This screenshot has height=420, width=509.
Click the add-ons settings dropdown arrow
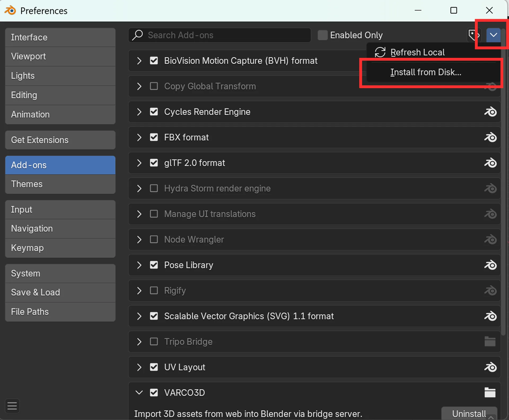coord(493,35)
